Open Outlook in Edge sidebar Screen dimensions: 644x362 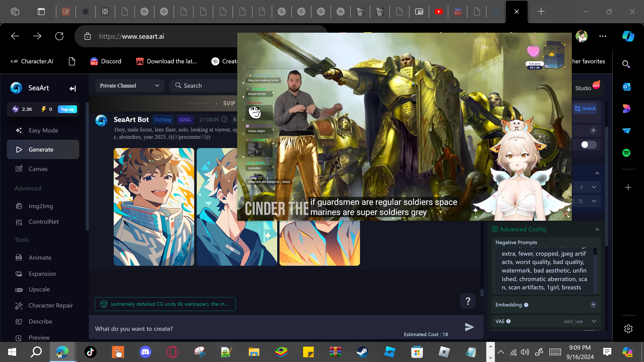coord(626,87)
